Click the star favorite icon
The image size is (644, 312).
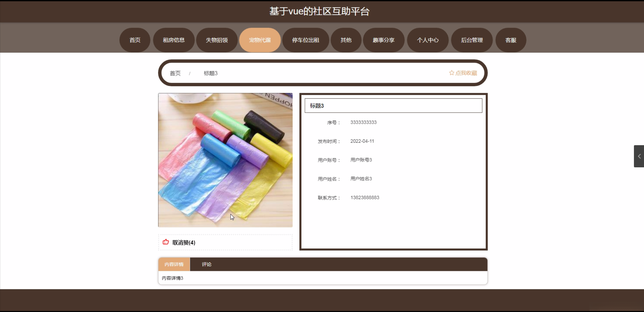coord(451,73)
